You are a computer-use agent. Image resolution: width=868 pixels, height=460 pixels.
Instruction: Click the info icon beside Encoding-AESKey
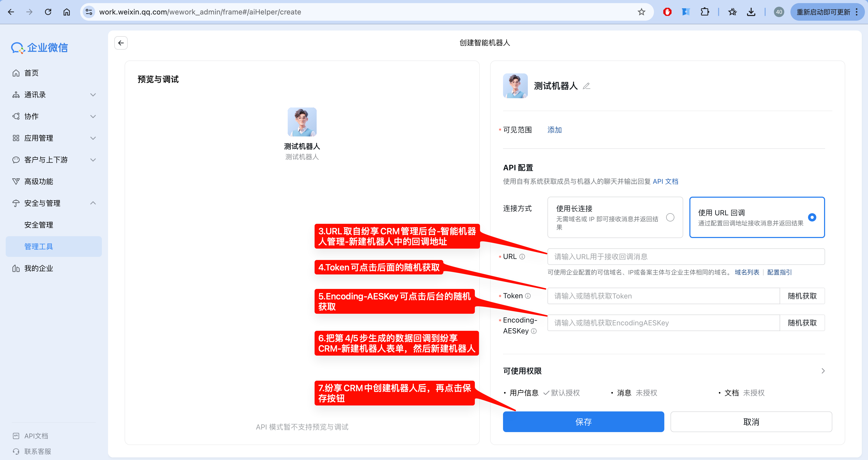534,331
